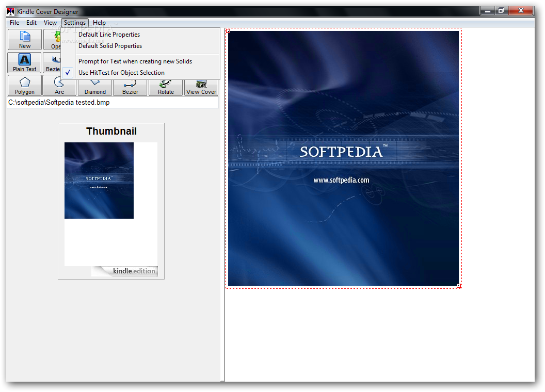545x392 pixels.
Task: Click the file path field showing Softpedia tested.bmp
Action: click(113, 103)
